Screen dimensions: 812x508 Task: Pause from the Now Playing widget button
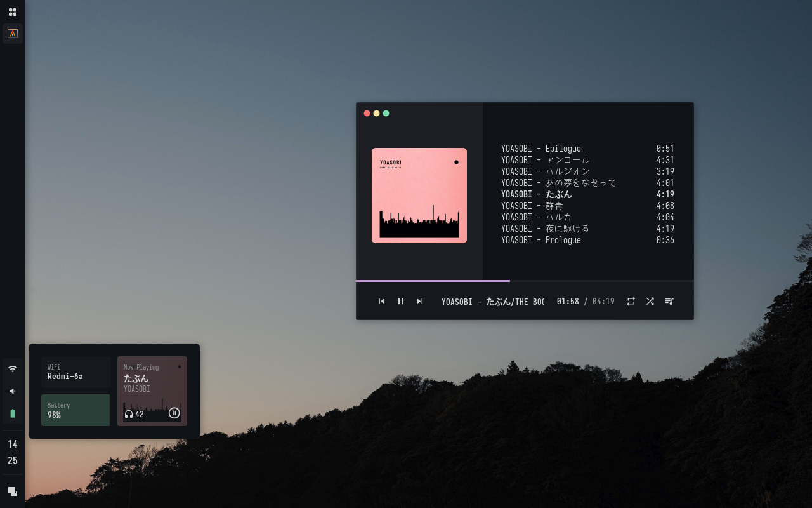[174, 413]
